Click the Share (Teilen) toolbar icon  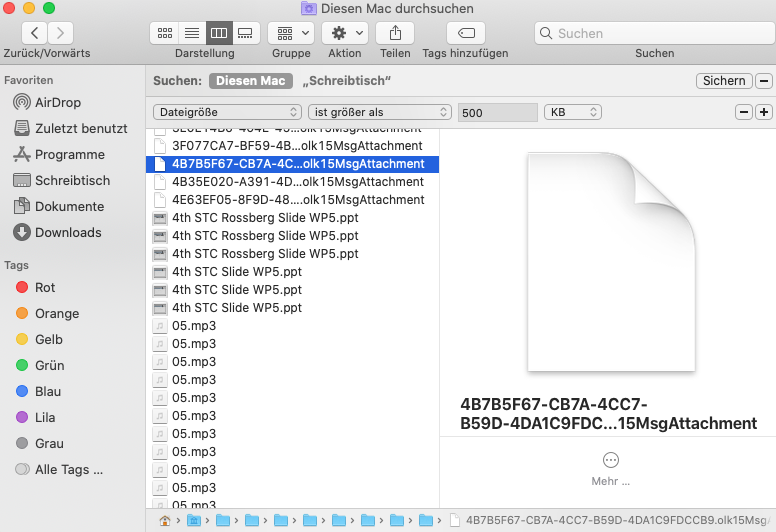pyautogui.click(x=395, y=33)
